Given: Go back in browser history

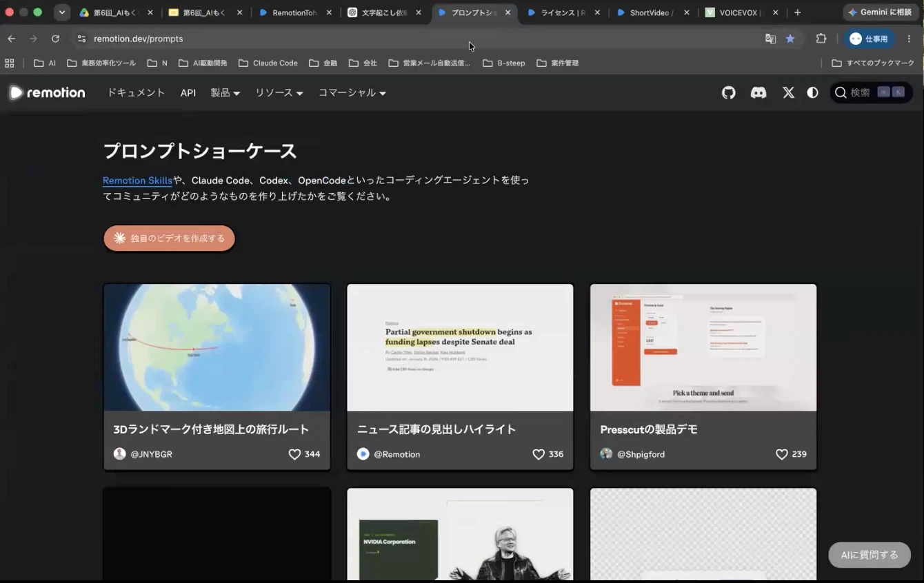Looking at the screenshot, I should coord(12,39).
